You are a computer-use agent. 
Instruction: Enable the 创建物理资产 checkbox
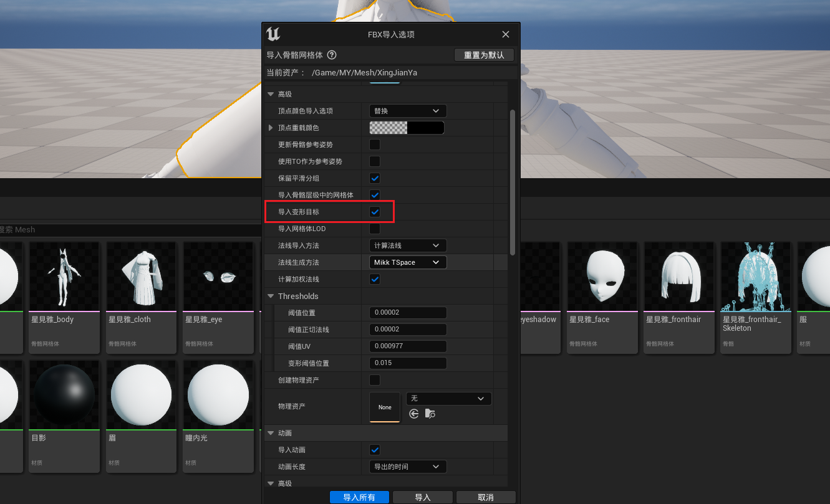point(375,380)
